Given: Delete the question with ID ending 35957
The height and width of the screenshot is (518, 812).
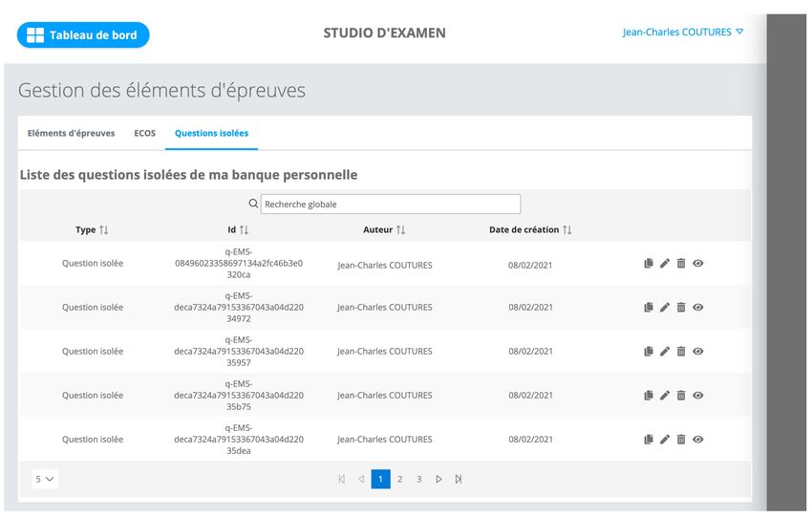Looking at the screenshot, I should (681, 352).
